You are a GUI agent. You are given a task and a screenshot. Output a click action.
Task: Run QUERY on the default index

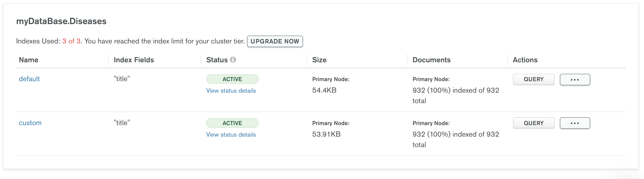[x=534, y=79]
